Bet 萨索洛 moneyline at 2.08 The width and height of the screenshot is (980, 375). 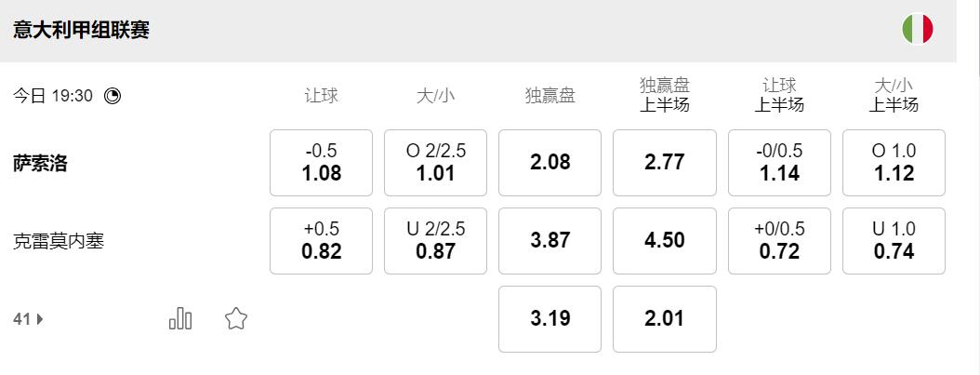tap(550, 163)
